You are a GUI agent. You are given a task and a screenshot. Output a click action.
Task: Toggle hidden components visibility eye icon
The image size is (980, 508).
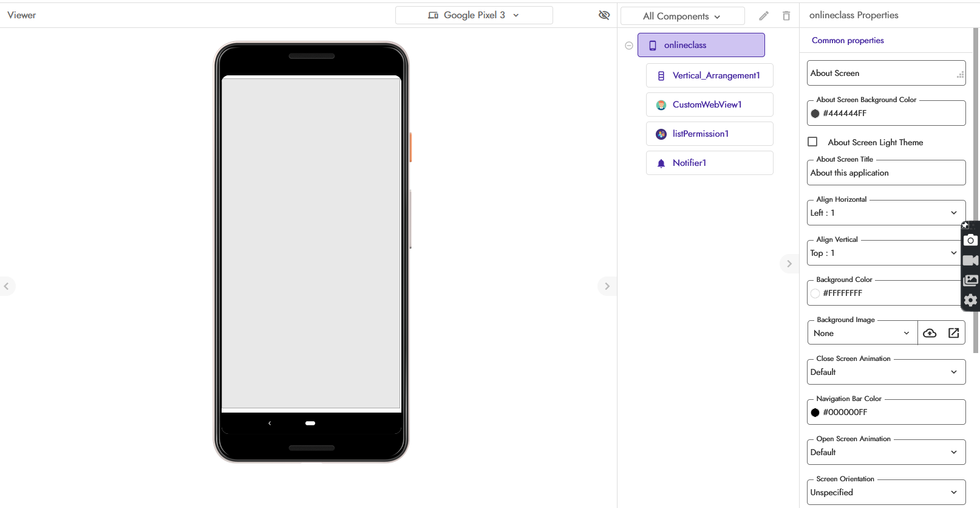[604, 15]
